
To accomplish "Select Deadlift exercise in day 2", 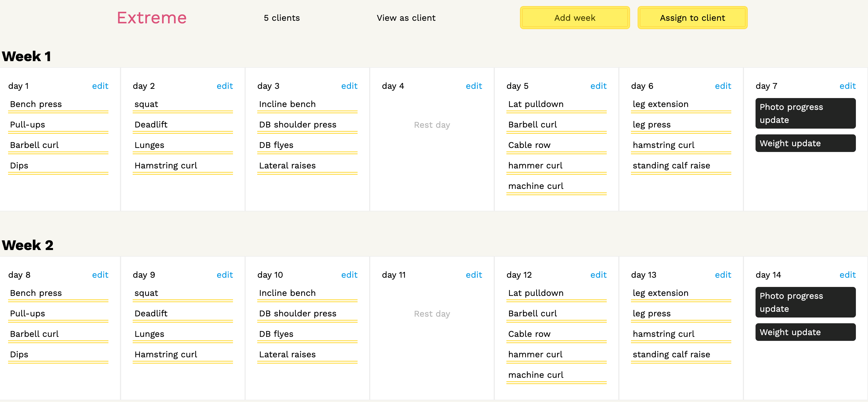I will click(151, 125).
